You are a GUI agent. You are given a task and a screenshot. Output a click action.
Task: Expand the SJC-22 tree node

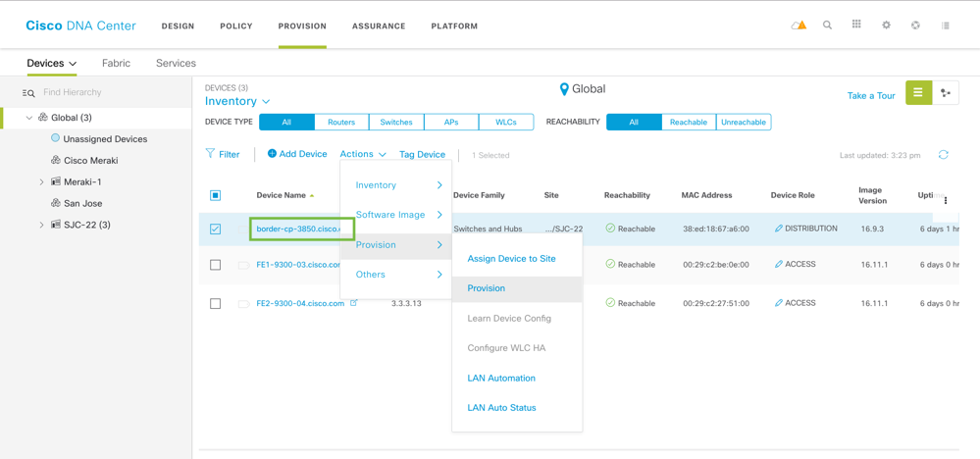click(42, 225)
